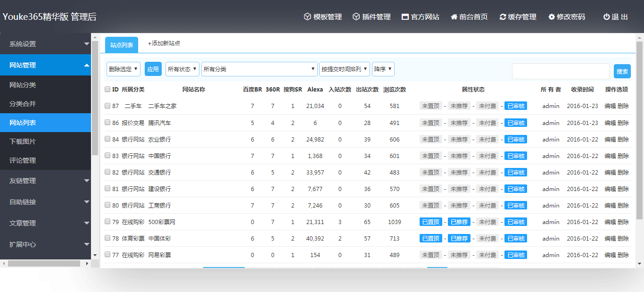
Task: Click the gear icon for 修改密码
Action: [x=552, y=17]
